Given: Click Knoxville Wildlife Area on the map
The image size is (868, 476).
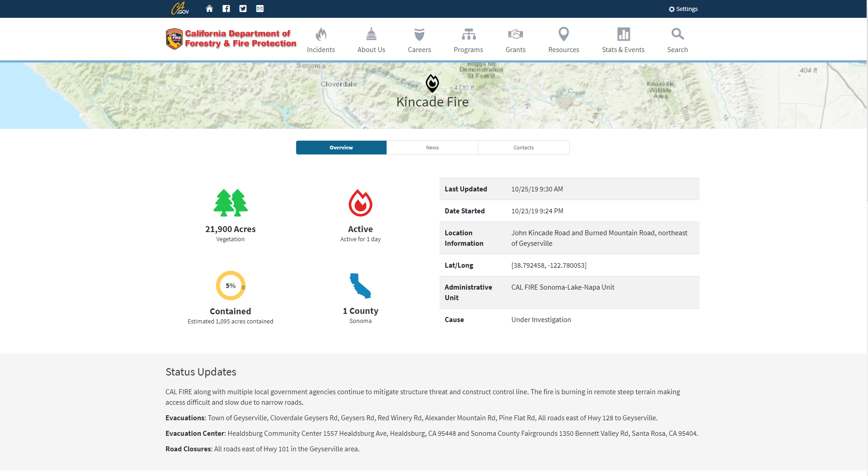Looking at the screenshot, I should (660, 90).
